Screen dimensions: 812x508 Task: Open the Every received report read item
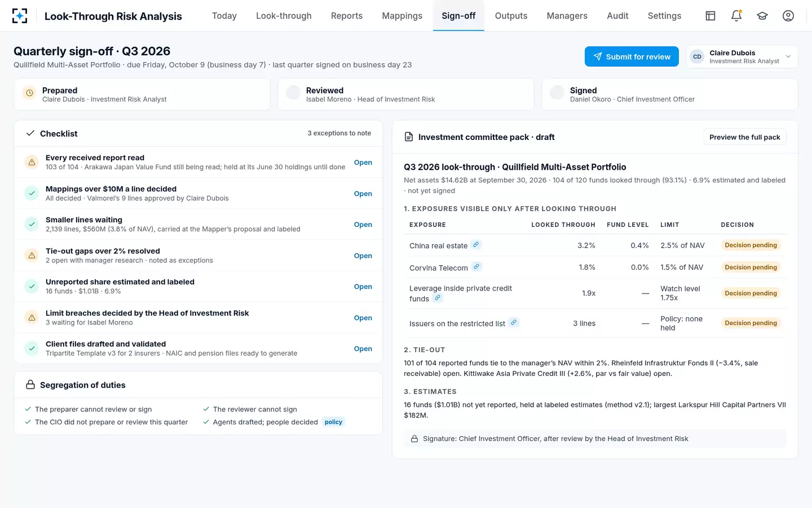(363, 163)
